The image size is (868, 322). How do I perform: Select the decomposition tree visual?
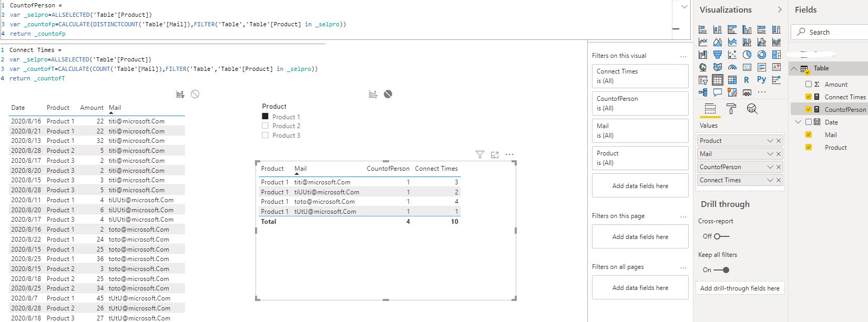[x=702, y=92]
